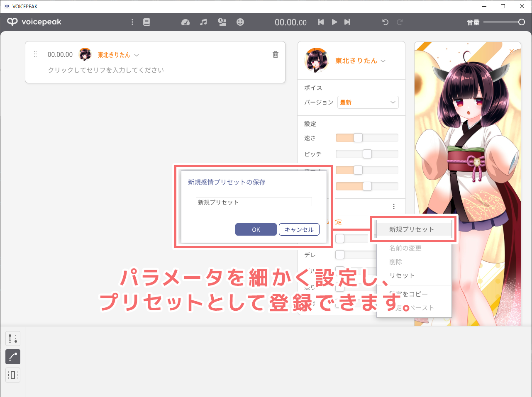Click the vertical dots tool in the bottom-left panel

(x=13, y=339)
